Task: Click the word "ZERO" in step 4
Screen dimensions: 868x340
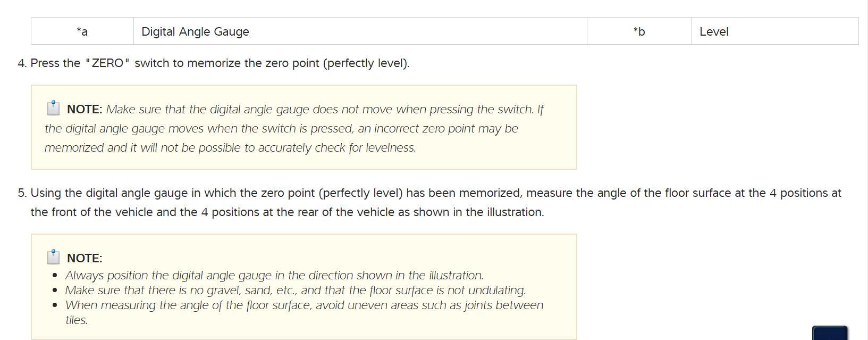Action: (107, 63)
